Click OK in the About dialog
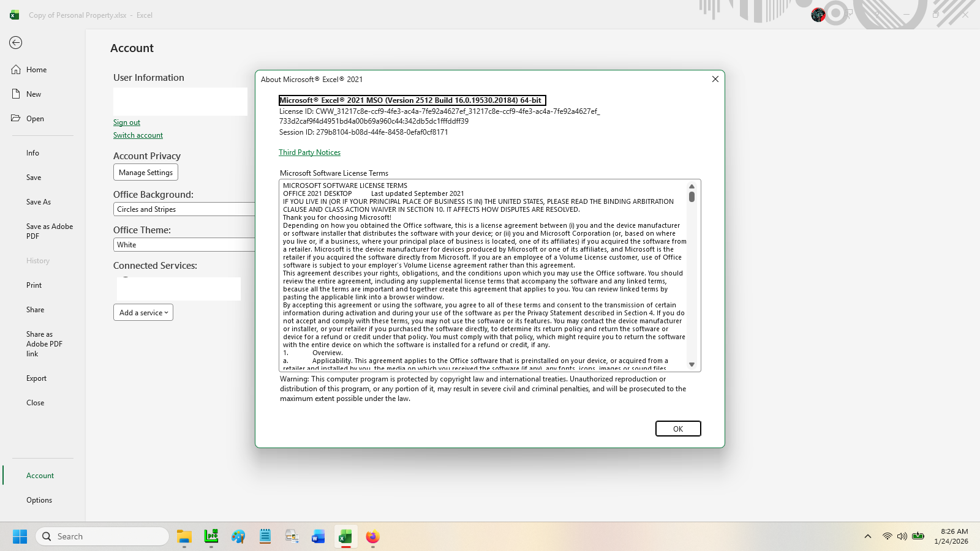The height and width of the screenshot is (551, 980). point(678,429)
